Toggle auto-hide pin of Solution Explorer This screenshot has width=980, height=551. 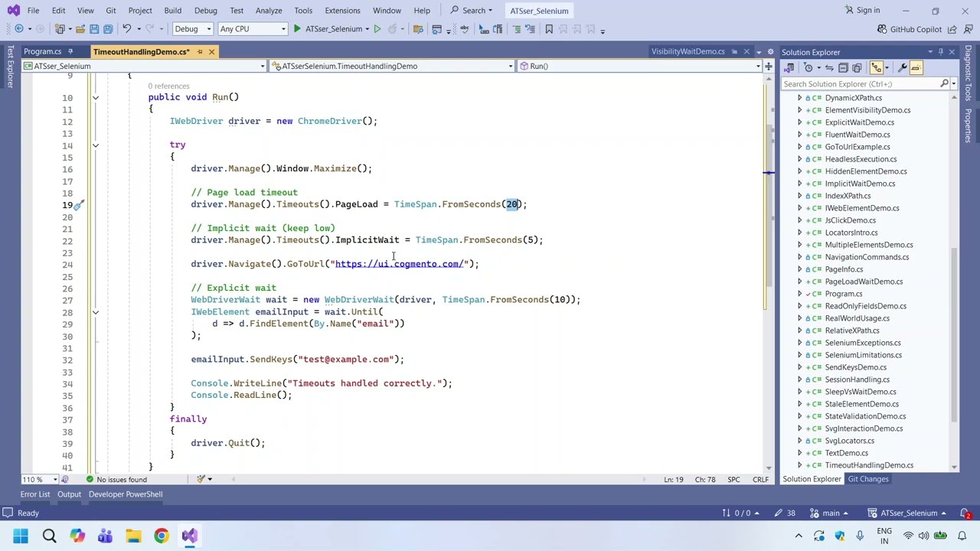click(941, 52)
